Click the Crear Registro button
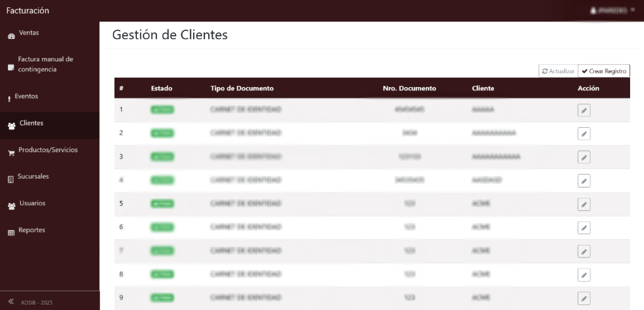This screenshot has width=644, height=310. 604,71
